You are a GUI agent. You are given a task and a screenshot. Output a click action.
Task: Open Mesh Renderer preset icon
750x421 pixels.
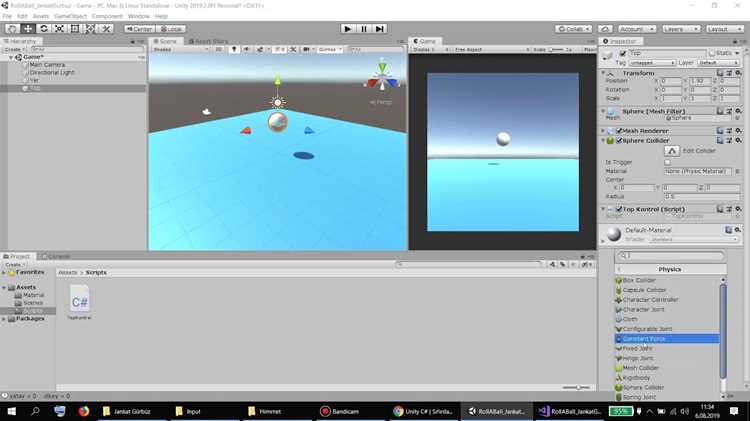pyautogui.click(x=729, y=131)
